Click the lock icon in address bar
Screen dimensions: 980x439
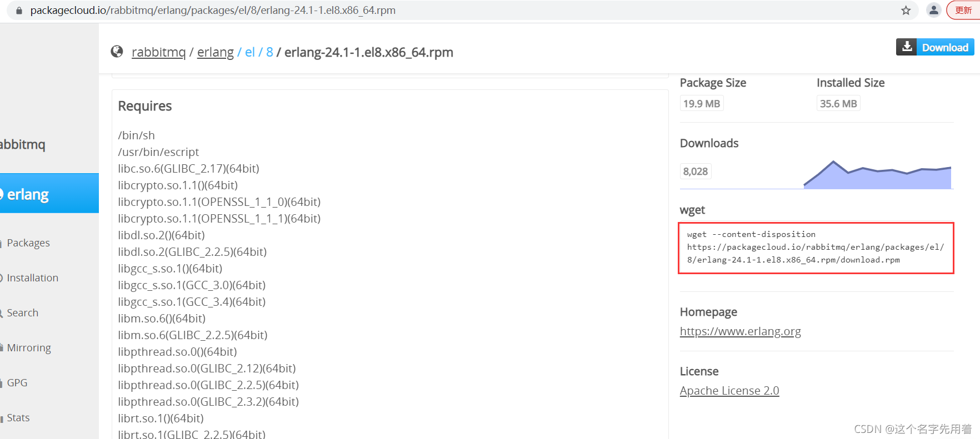pyautogui.click(x=19, y=11)
